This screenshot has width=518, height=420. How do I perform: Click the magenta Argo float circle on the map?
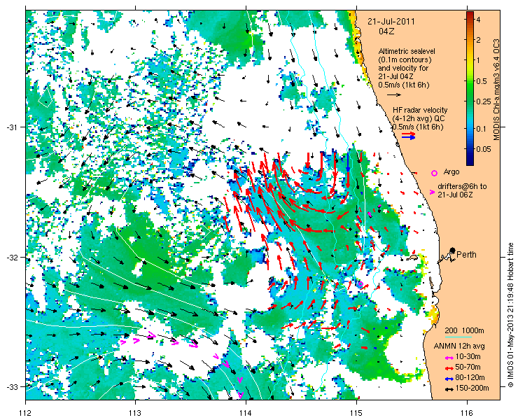click(x=360, y=284)
